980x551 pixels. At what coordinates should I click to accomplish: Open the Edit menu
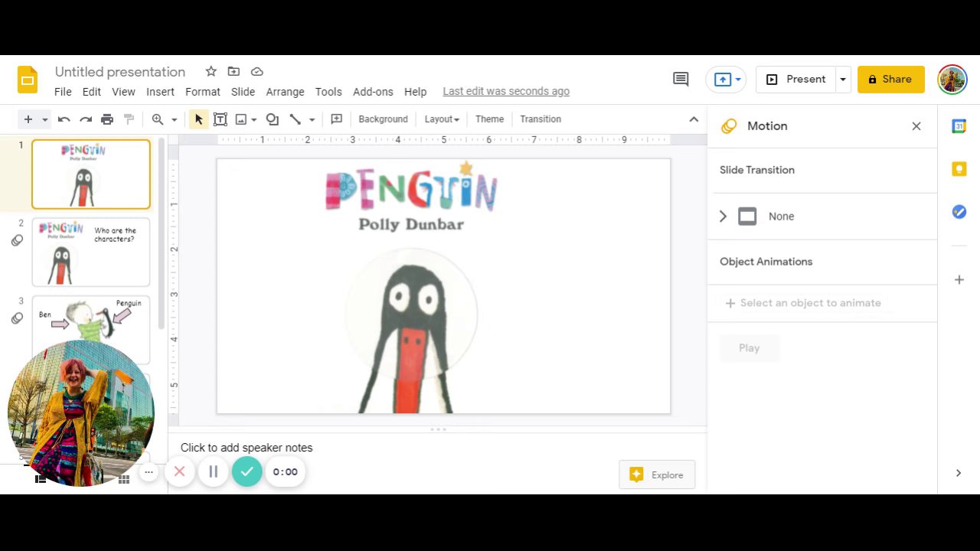92,92
